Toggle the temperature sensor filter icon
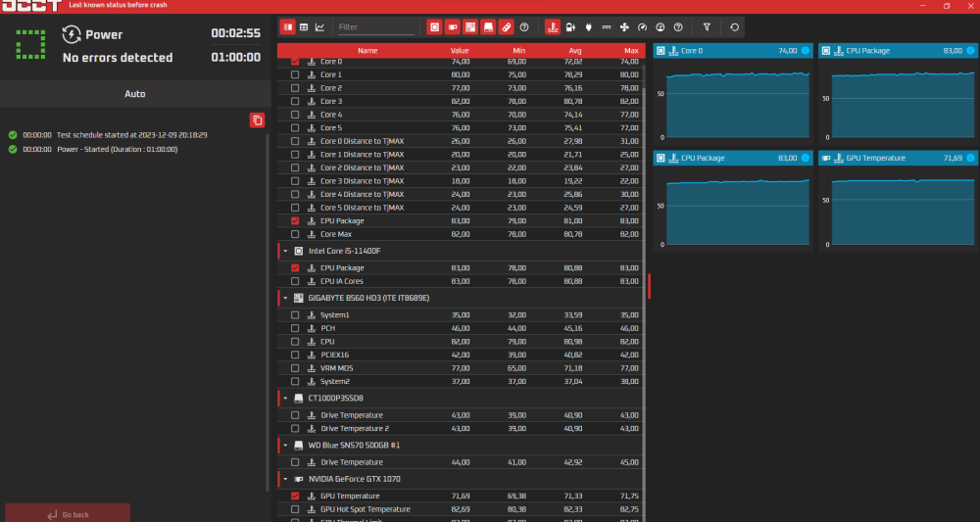 pyautogui.click(x=553, y=26)
